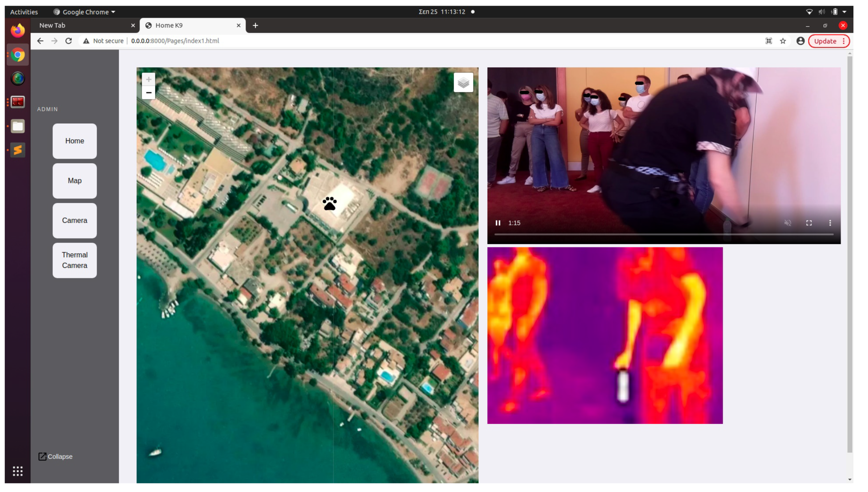Seek on the video progress bar
This screenshot has width=868, height=492.
664,234
